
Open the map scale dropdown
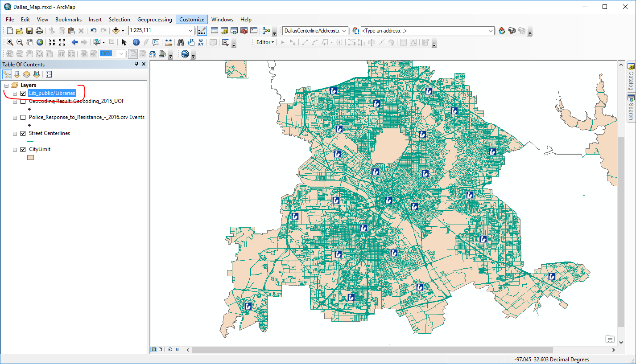190,31
